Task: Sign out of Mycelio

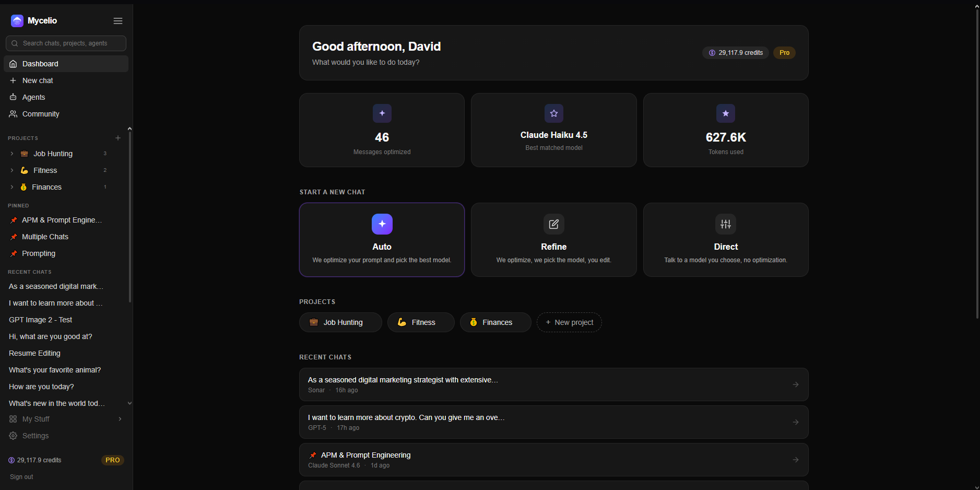Action: (x=21, y=477)
